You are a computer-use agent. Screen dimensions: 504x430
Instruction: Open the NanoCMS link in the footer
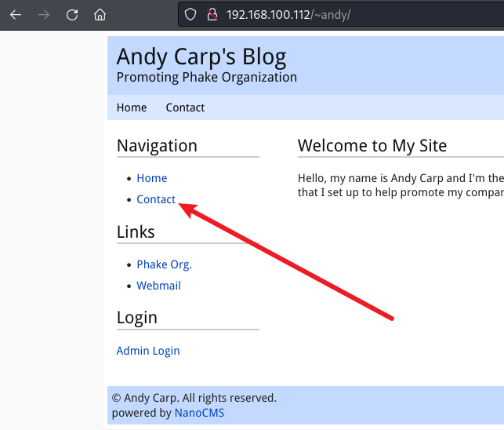pyautogui.click(x=199, y=413)
